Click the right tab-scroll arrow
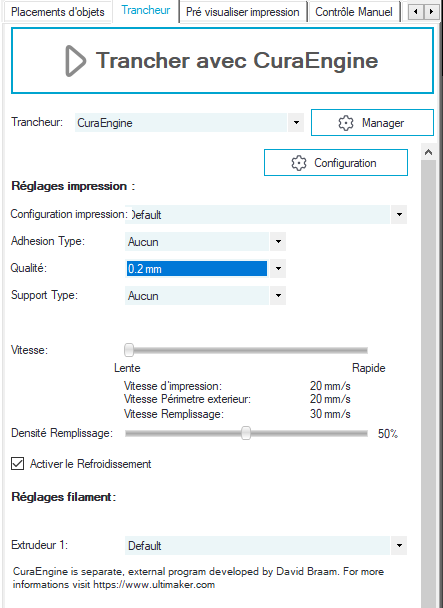The image size is (443, 608). point(431,12)
